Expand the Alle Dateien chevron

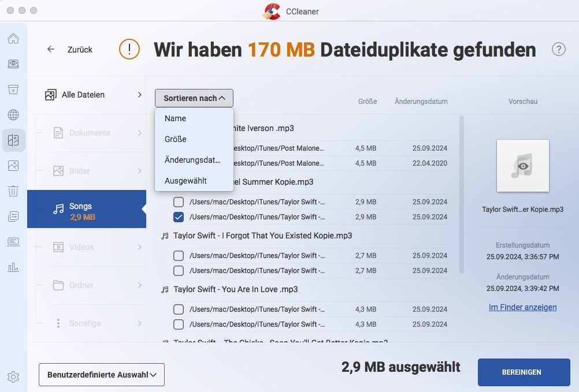click(x=140, y=95)
